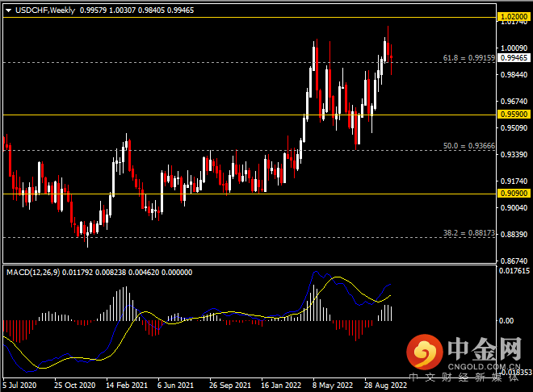Select the Fibonacci label 38.2 = 0.88173
533x392 pixels.
(469, 233)
